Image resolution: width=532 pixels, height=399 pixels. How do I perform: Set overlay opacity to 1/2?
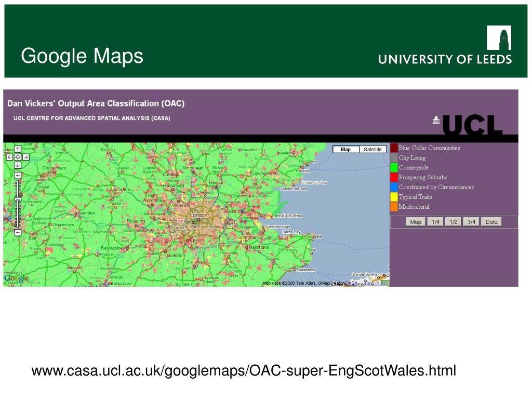(x=453, y=222)
